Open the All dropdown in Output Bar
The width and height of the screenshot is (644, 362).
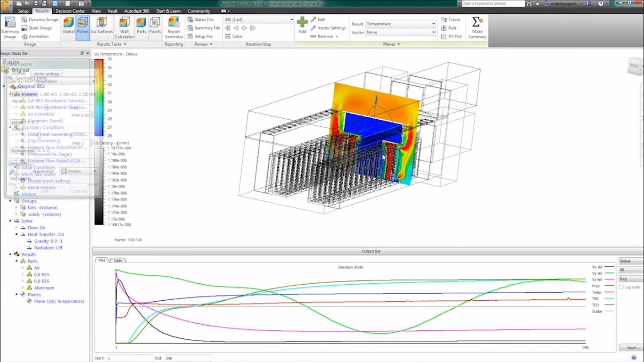[631, 270]
